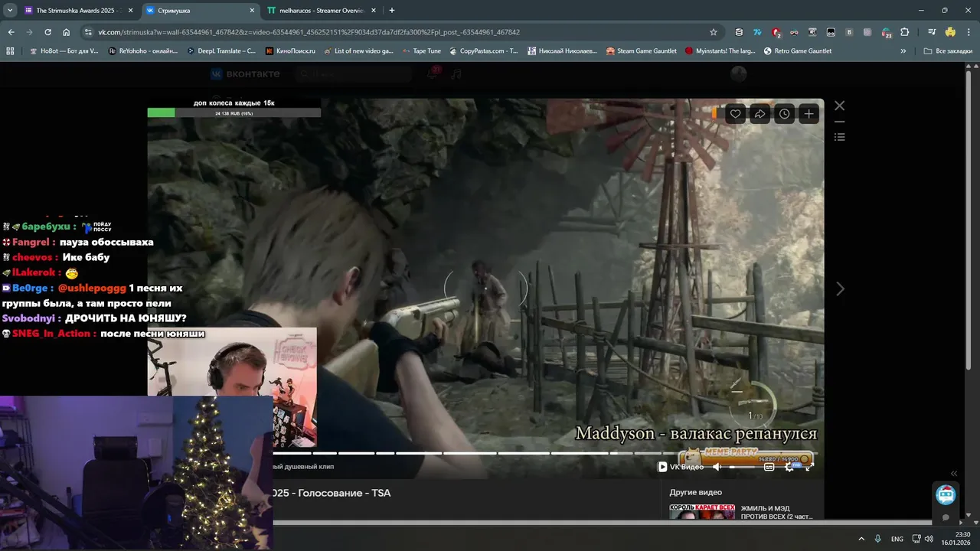Image resolution: width=980 pixels, height=551 pixels.
Task: Open HoBot bookmark
Action: click(64, 51)
